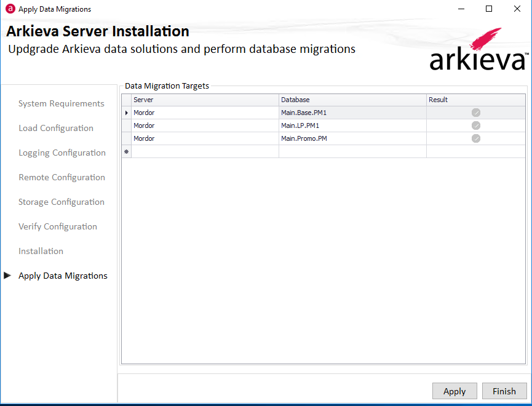Click the current step arrow beside Apply Data Migrations
Screen dimensions: 532x406
point(7,276)
